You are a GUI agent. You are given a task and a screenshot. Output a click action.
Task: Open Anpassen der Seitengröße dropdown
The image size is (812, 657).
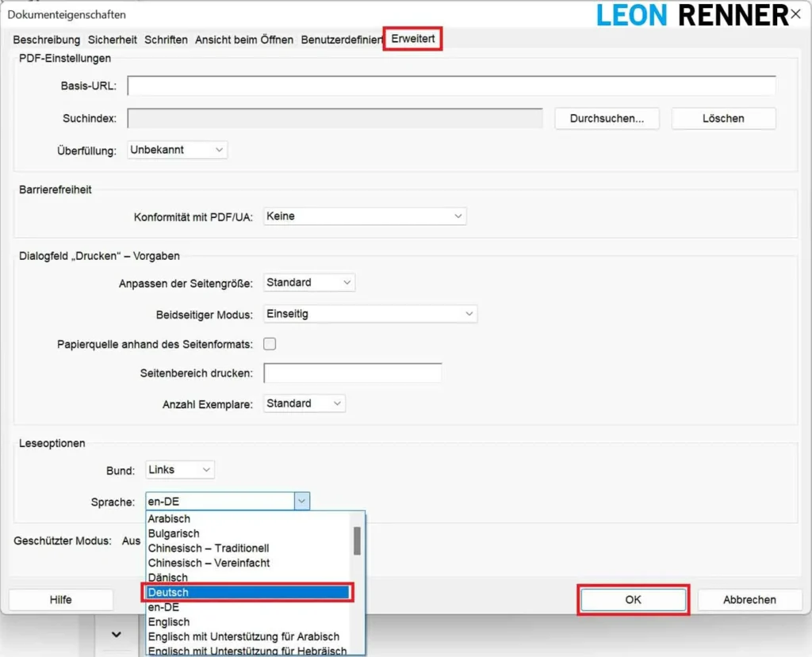(x=308, y=282)
